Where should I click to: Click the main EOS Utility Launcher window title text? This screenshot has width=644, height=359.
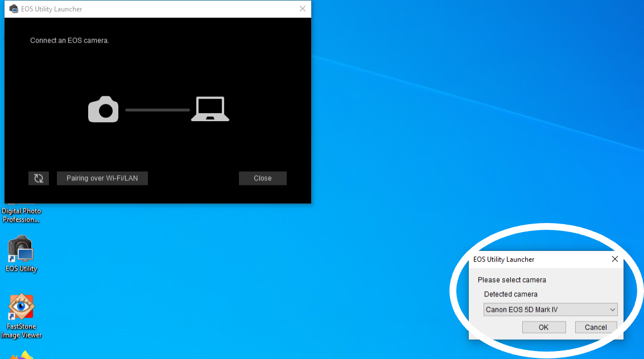tap(52, 9)
